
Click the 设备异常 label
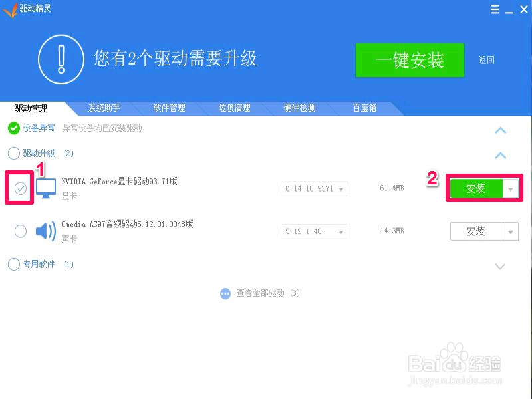pyautogui.click(x=39, y=128)
